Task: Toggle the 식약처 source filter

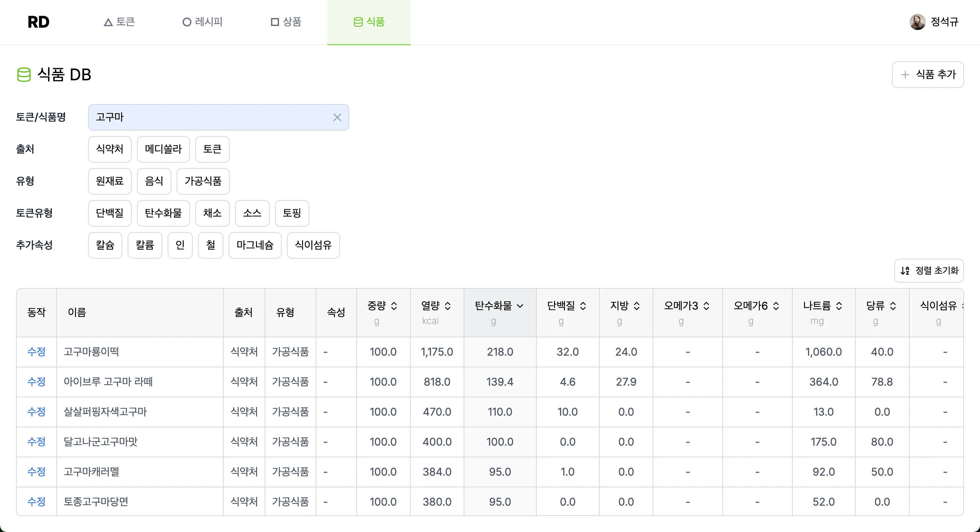Action: 110,149
